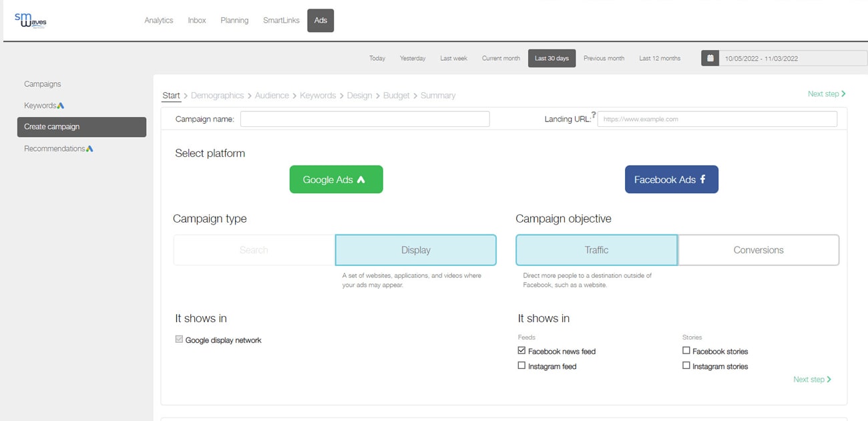Click the Stories label
The width and height of the screenshot is (868, 421).
(x=692, y=337)
